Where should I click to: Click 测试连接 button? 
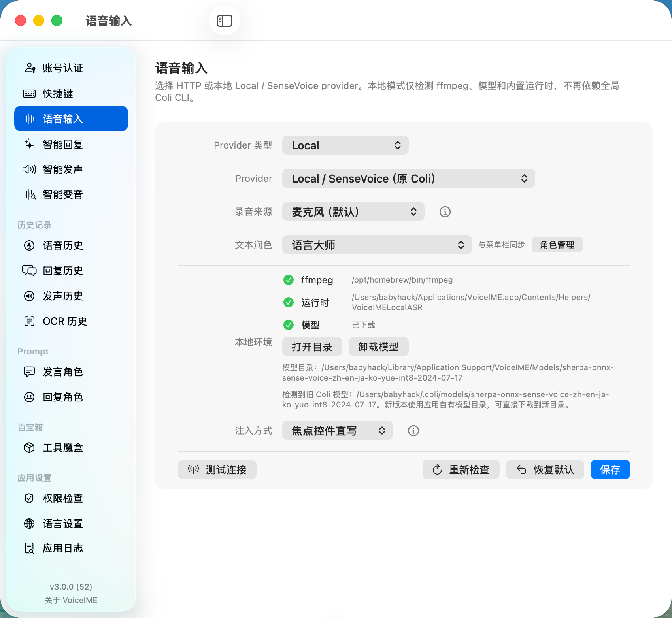click(217, 469)
